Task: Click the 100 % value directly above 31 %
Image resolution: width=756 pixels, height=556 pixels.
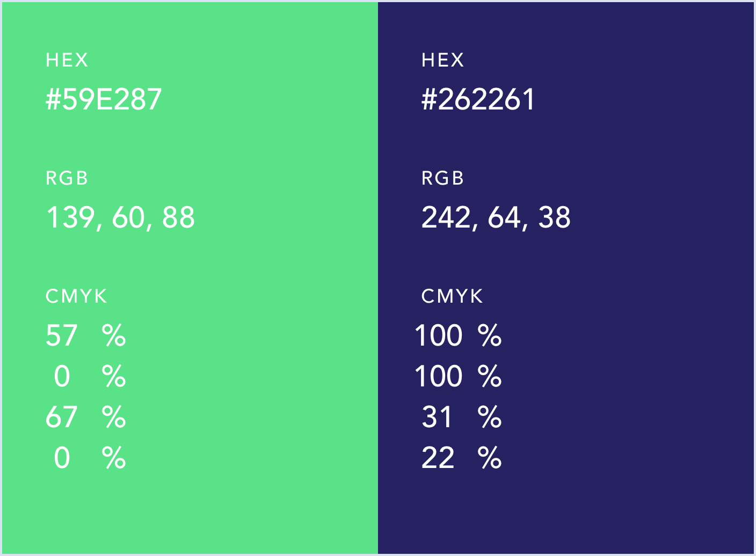Action: pos(458,376)
